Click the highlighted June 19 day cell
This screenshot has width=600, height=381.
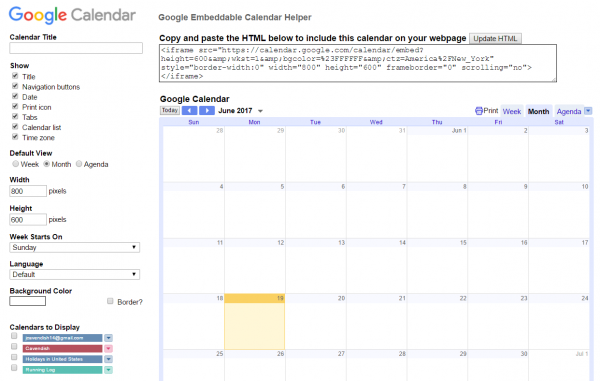[254, 322]
